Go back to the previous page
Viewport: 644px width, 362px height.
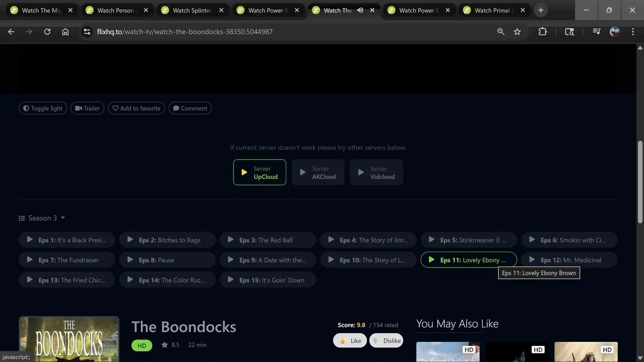point(11,32)
